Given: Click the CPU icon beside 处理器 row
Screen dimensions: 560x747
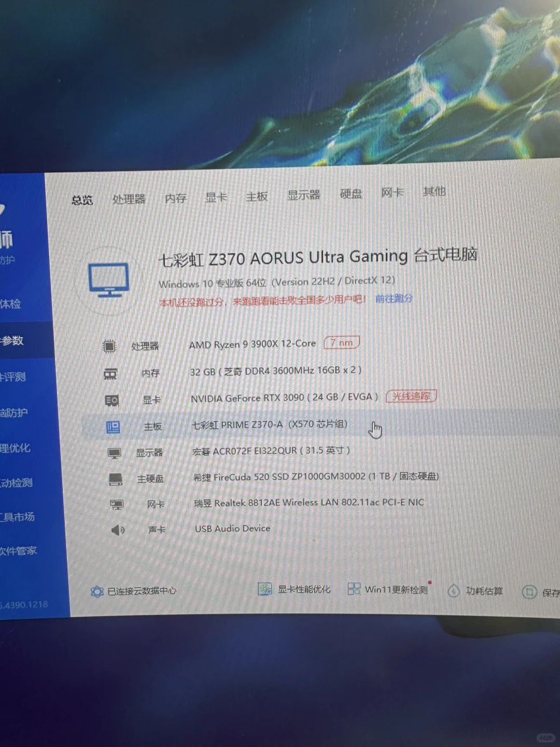Looking at the screenshot, I should point(111,345).
